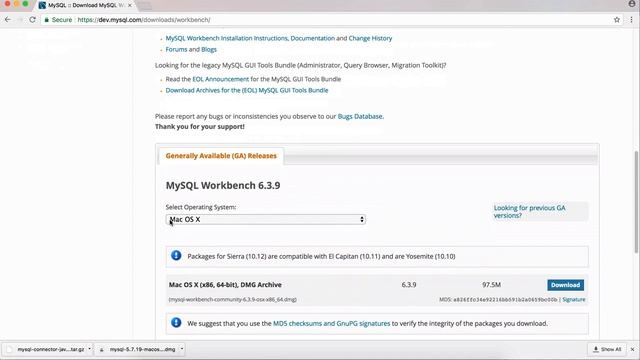640x360 pixels.
Task: Close the MySQL Download tab
Action: [x=130, y=5]
